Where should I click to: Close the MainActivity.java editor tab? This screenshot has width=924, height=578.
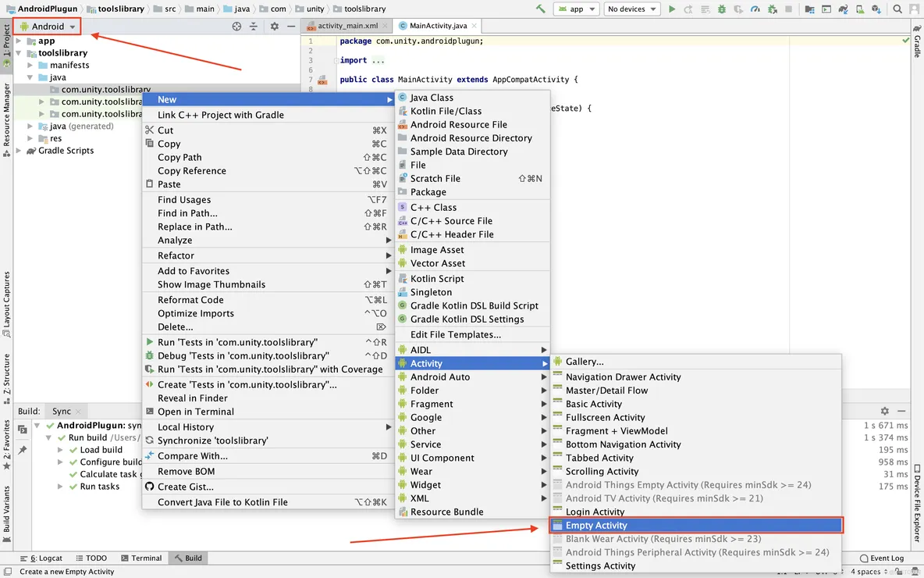[474, 26]
